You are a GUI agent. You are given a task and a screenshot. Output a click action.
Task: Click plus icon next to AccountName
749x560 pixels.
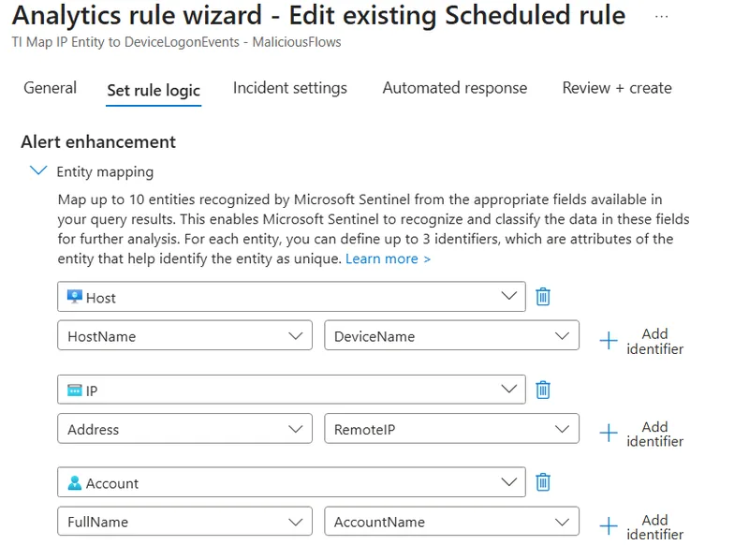pos(609,526)
